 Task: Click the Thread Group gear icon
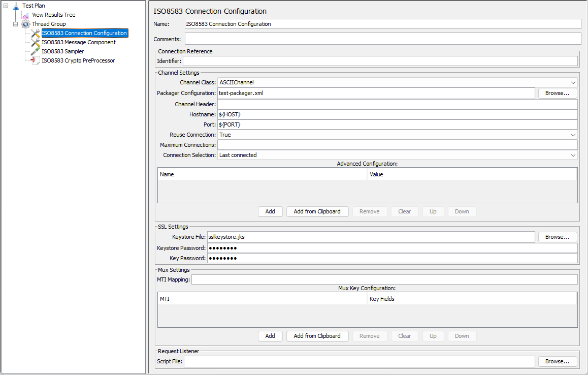coord(25,24)
